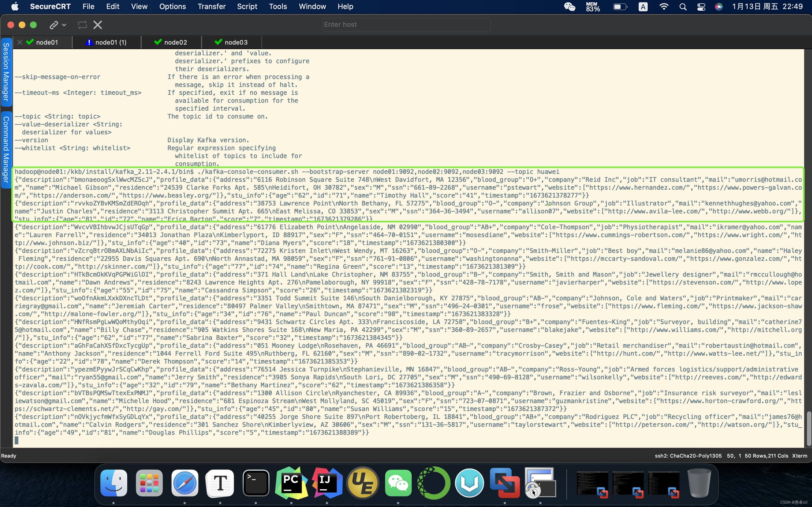The image size is (812, 507).
Task: Open the Command Manager side panel
Action: (6, 150)
